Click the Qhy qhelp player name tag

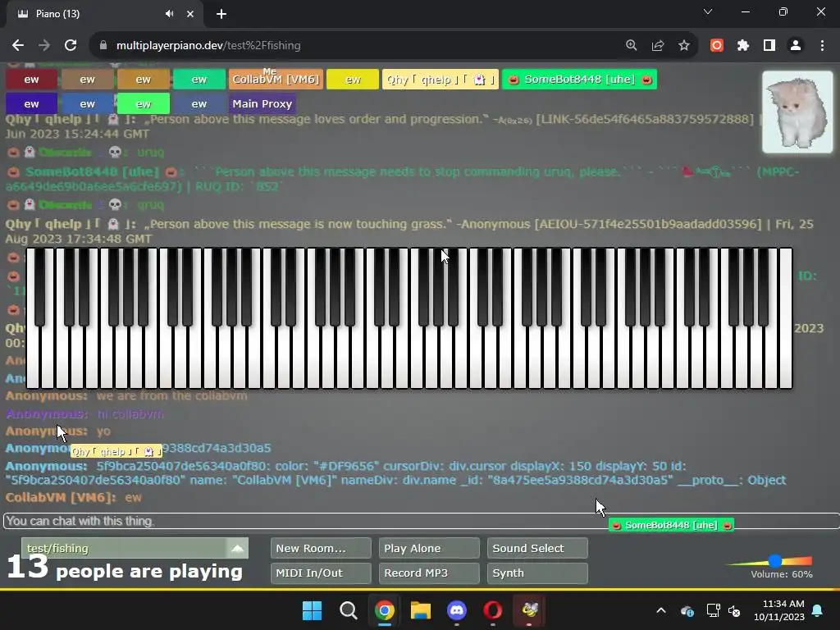coord(441,80)
